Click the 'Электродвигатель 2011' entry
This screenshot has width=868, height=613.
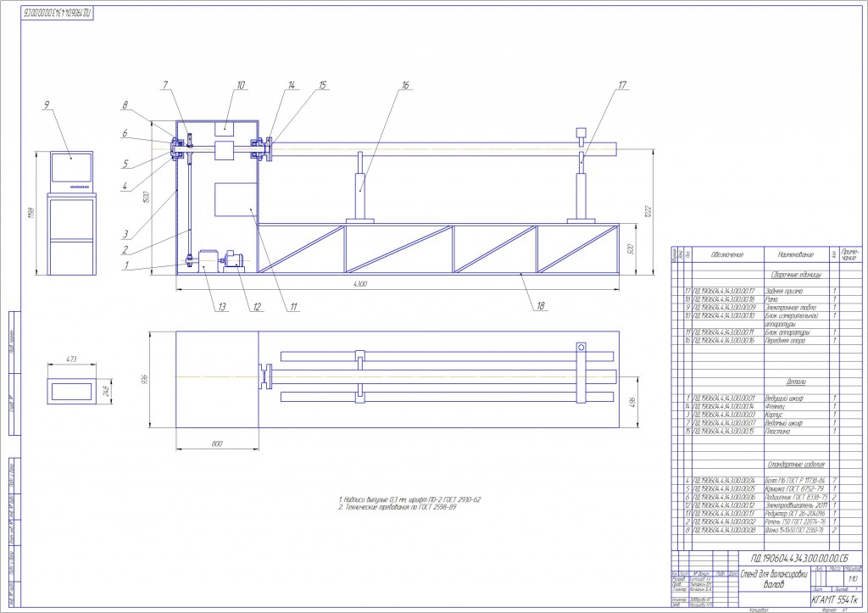[796, 505]
